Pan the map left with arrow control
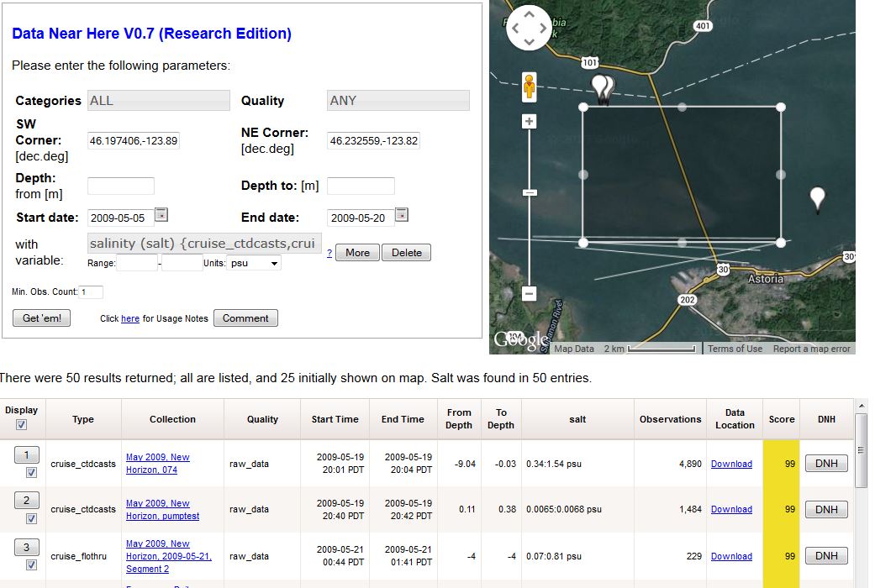875x588 pixels. pos(515,28)
